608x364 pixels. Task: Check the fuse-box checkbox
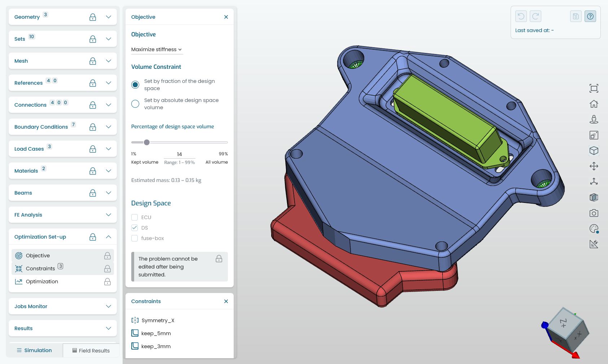[x=135, y=238]
